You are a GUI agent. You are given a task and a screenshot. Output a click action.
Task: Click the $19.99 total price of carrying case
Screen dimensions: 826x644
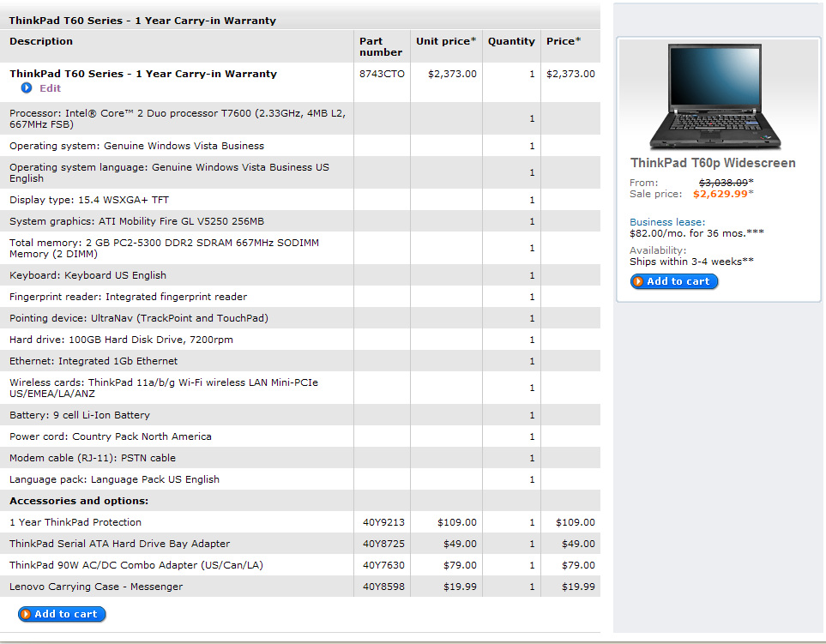tap(578, 587)
